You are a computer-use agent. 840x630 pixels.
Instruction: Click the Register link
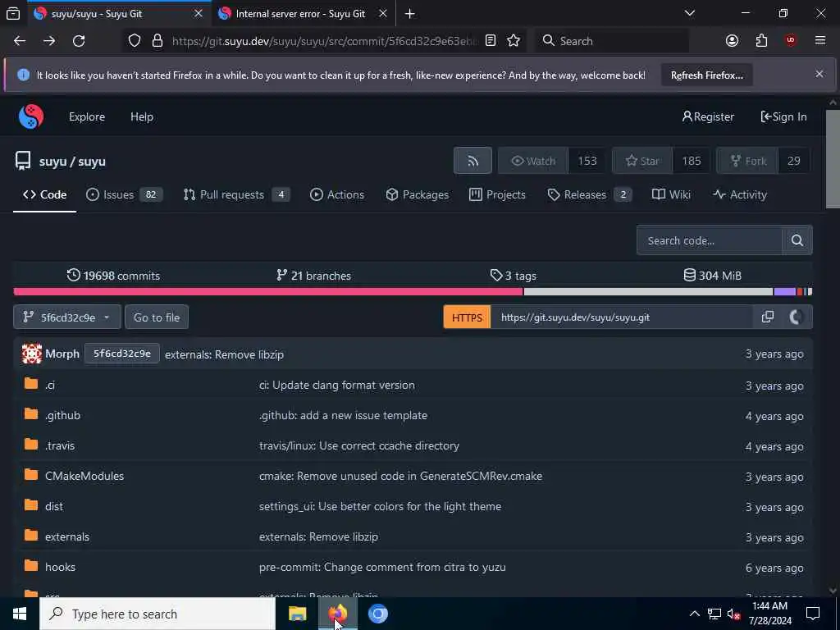[708, 116]
